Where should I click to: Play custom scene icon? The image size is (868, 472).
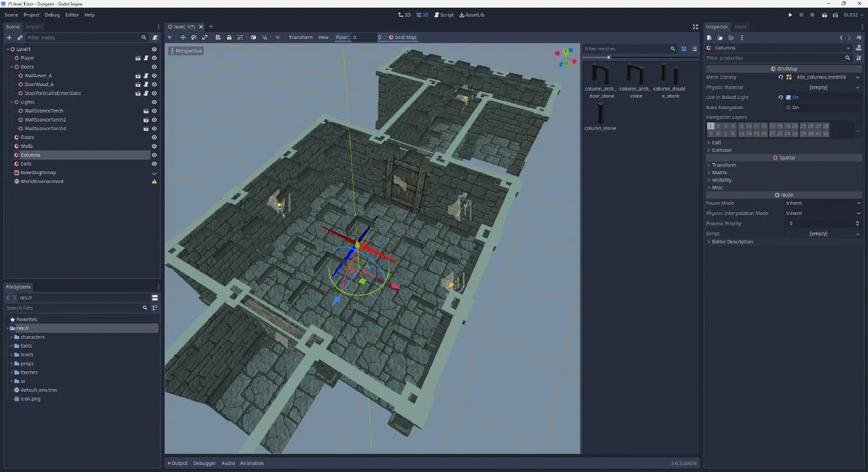tap(835, 15)
